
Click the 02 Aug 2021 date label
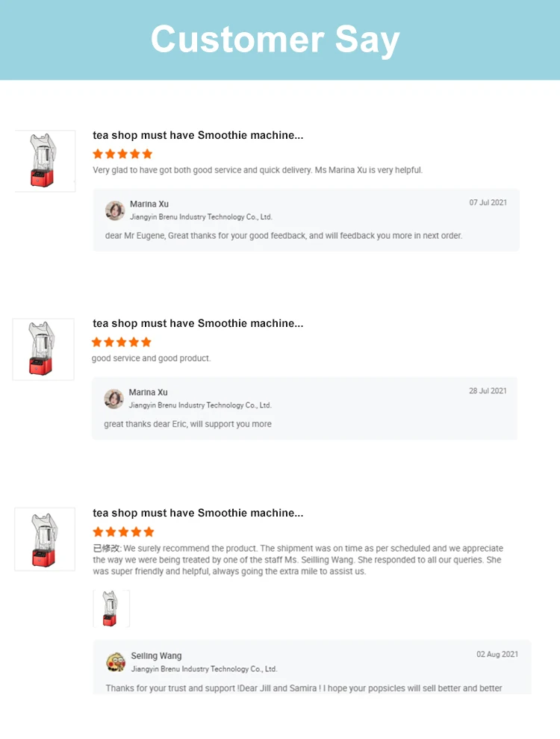pos(497,654)
